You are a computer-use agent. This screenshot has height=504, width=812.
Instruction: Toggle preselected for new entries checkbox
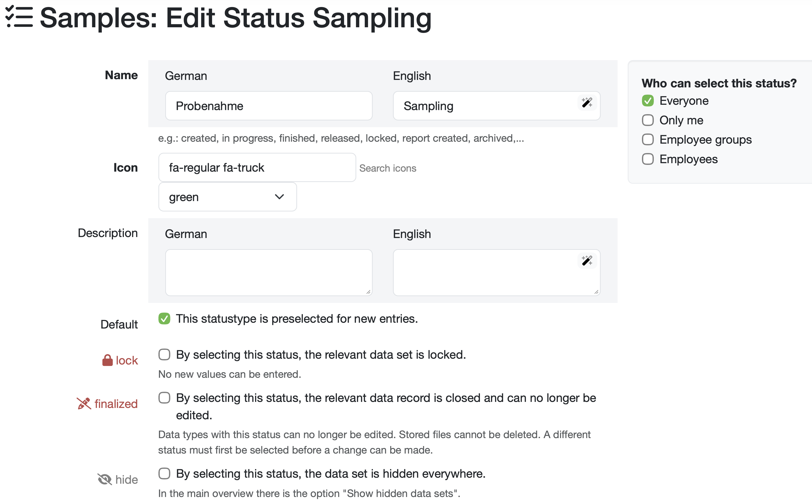(164, 319)
